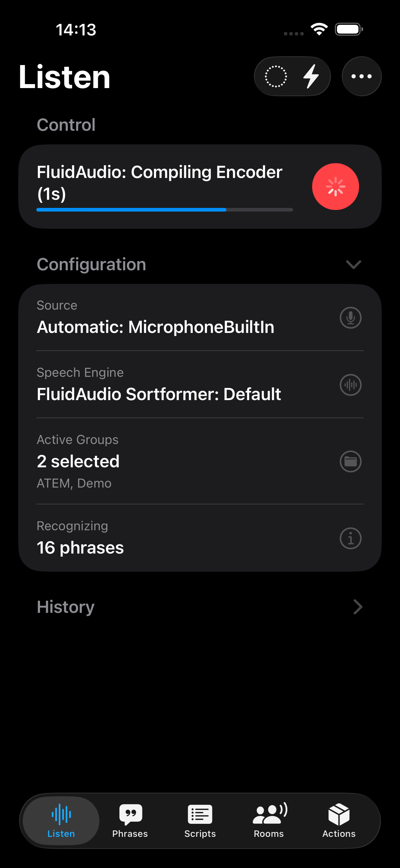Go to the Actions tab
This screenshot has height=868, width=400.
338,821
